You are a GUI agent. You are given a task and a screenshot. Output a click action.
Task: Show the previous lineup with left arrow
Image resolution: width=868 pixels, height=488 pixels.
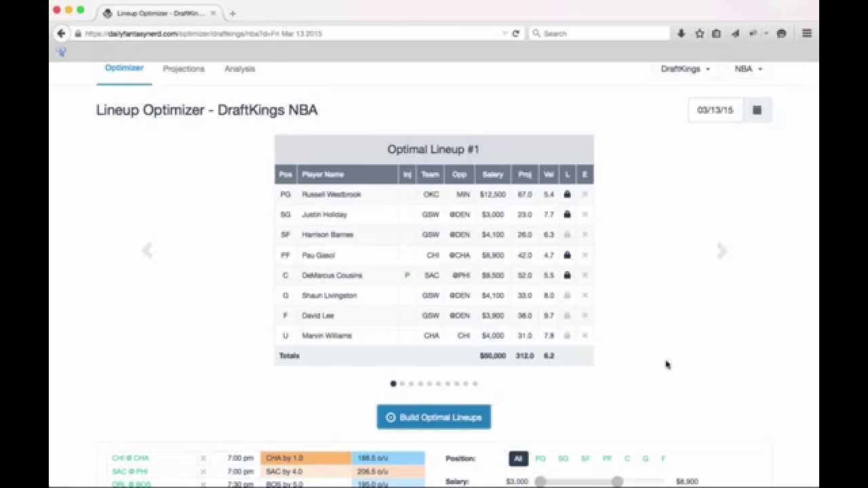[147, 251]
